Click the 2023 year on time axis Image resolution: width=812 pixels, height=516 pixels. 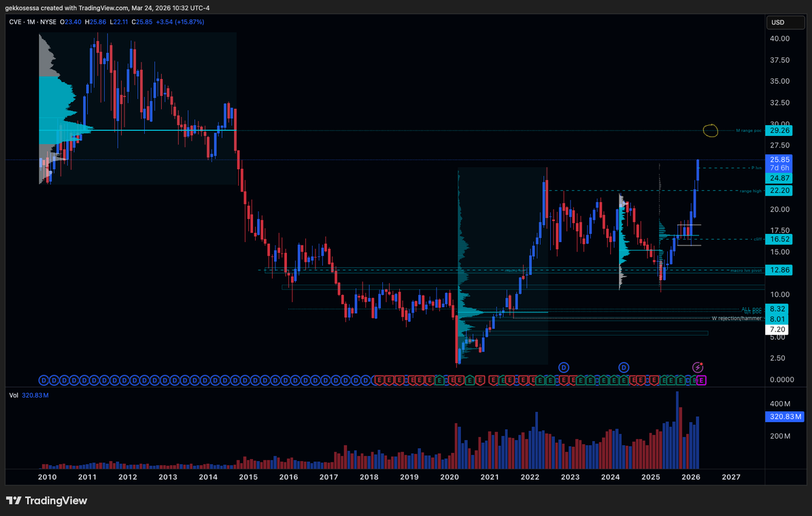tap(570, 477)
